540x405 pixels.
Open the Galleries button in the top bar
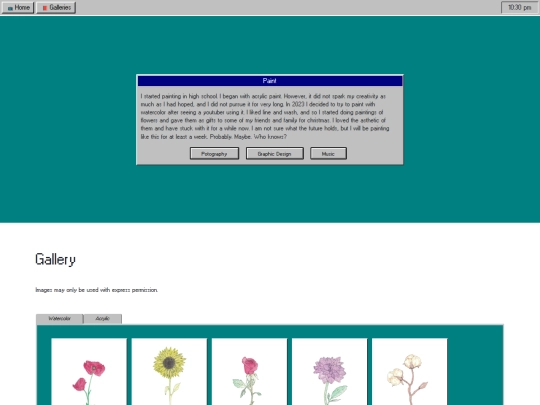pyautogui.click(x=56, y=7)
